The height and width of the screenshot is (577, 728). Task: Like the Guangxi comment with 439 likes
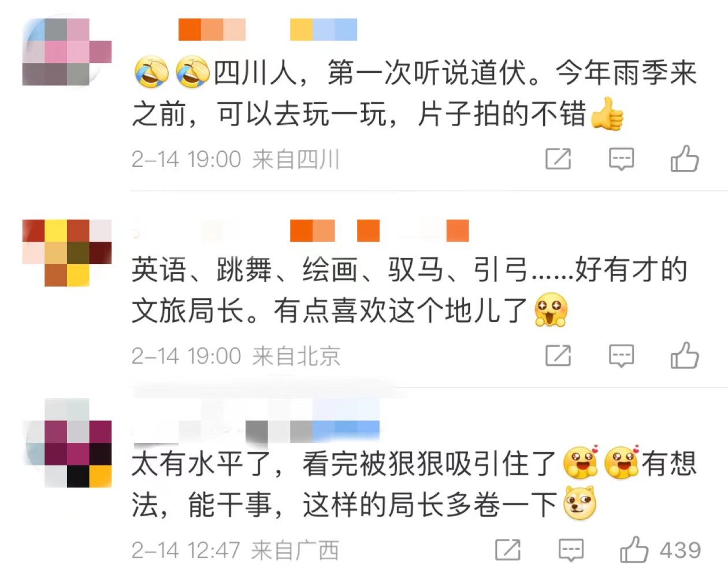coord(634,549)
